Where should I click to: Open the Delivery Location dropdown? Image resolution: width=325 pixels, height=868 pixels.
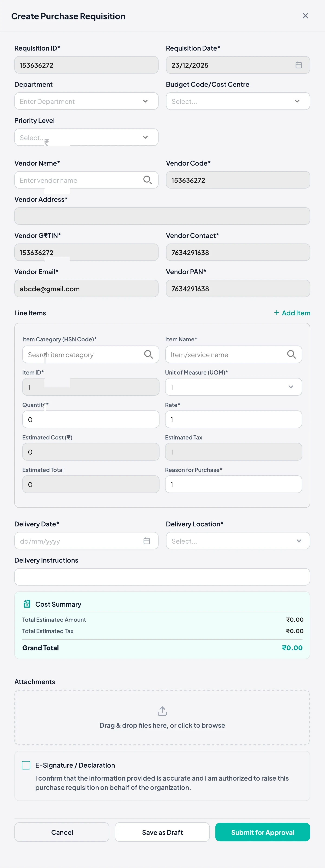238,541
